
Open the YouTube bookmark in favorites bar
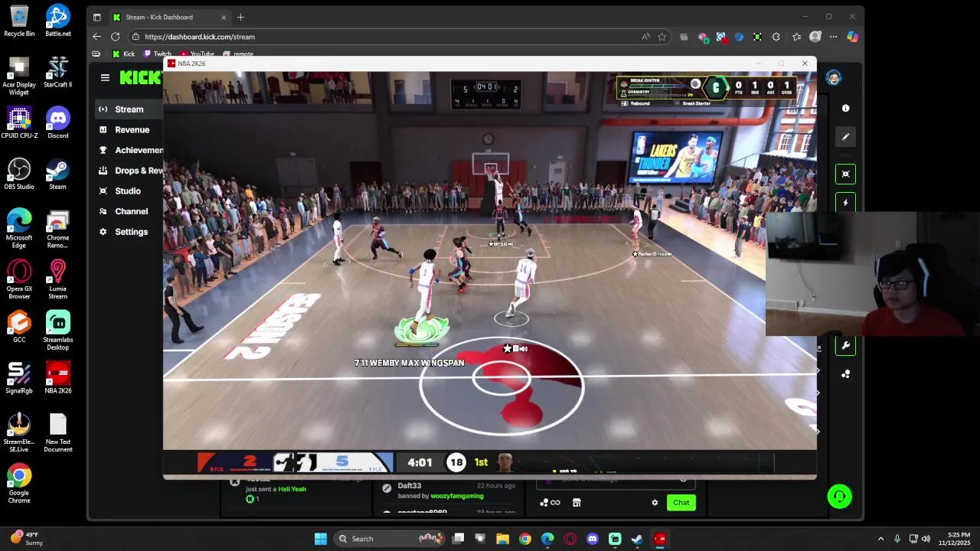198,54
